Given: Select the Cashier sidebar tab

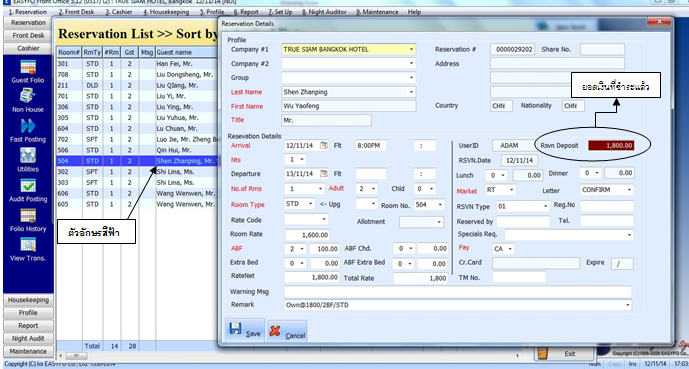Looking at the screenshot, I should click(x=28, y=48).
